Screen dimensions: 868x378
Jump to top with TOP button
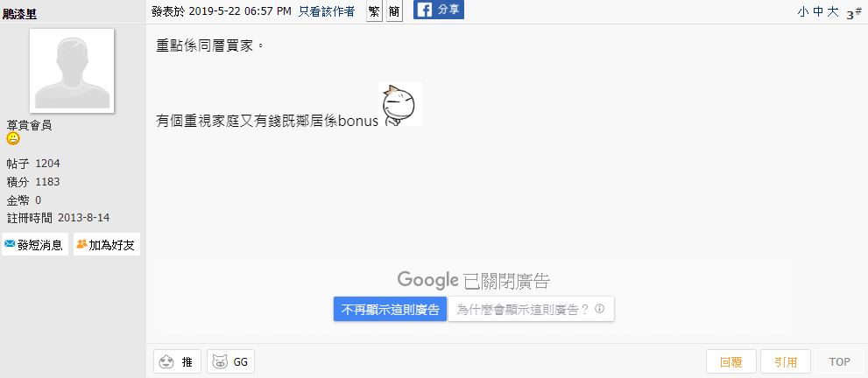point(839,362)
